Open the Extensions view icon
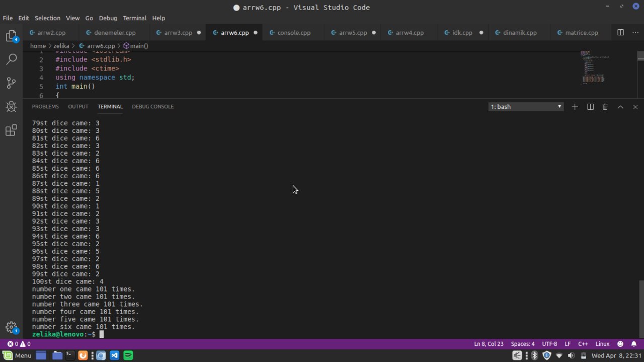 pyautogui.click(x=11, y=131)
